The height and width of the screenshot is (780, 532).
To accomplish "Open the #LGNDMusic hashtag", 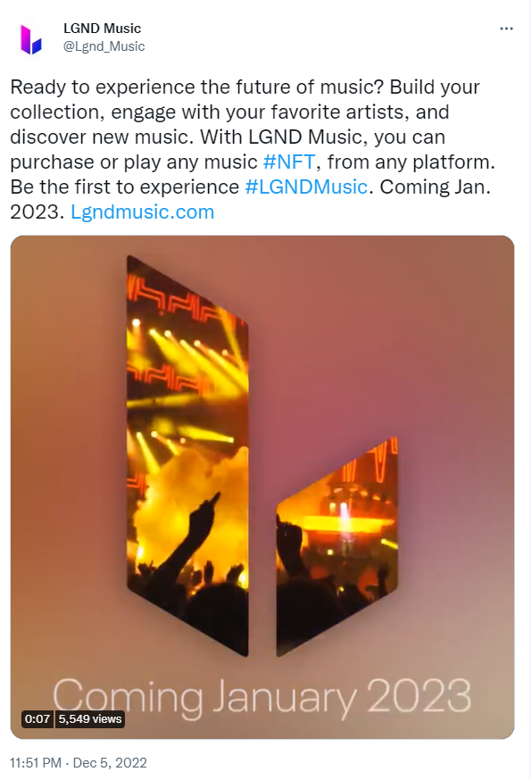I will coord(306,187).
